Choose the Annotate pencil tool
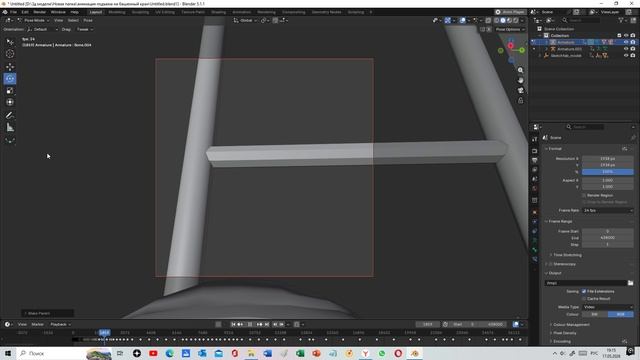This screenshot has width=640, height=360. click(x=10, y=115)
